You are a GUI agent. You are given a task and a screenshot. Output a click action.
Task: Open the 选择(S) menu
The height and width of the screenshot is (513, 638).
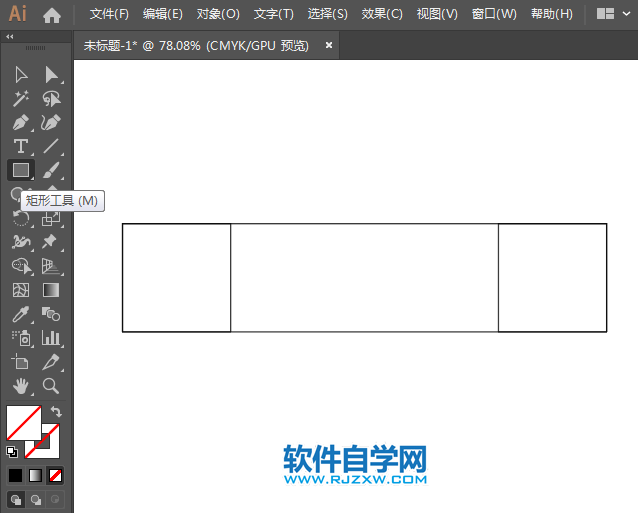click(328, 14)
